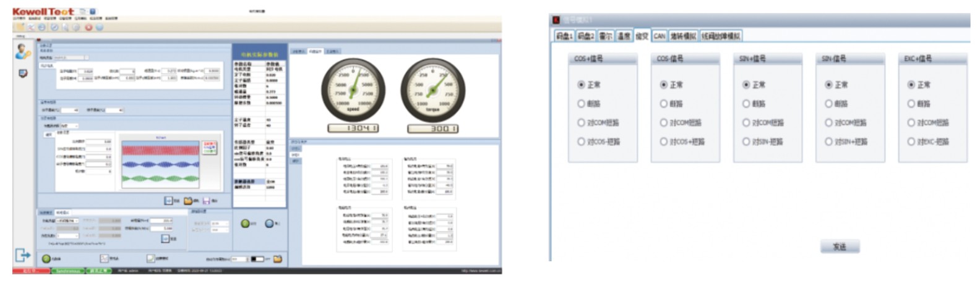The width and height of the screenshot is (980, 286).
Task: Click the monitor icon in left sidebar
Action: (x=23, y=74)
